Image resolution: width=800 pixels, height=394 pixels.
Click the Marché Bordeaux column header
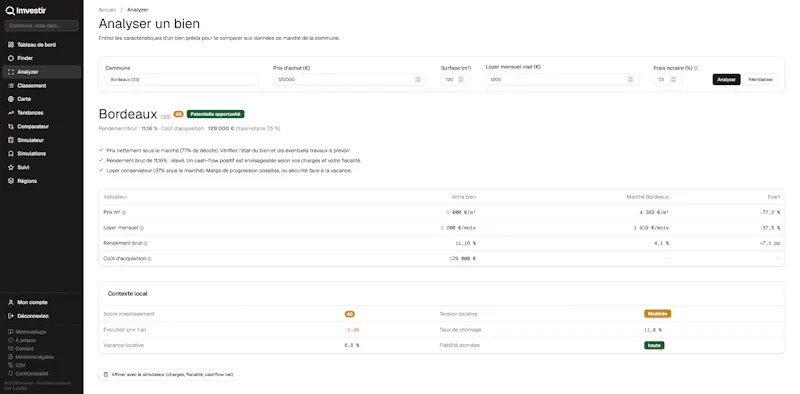coord(647,197)
